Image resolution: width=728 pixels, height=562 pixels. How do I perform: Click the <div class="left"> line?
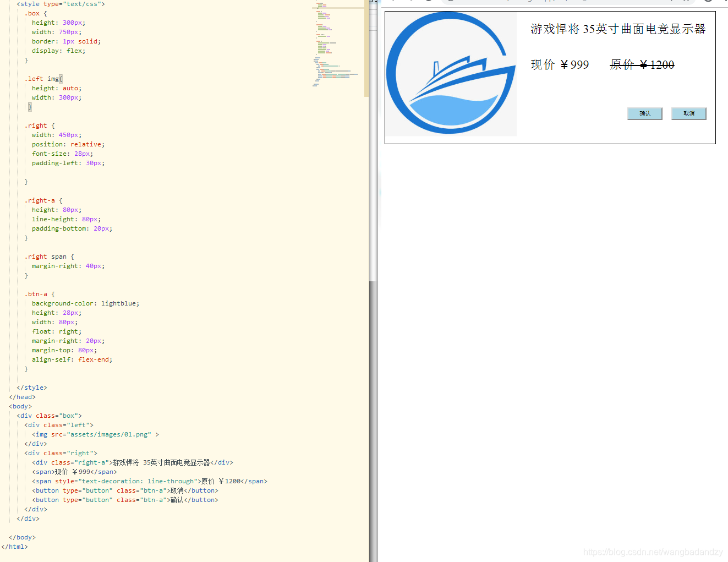click(x=59, y=425)
